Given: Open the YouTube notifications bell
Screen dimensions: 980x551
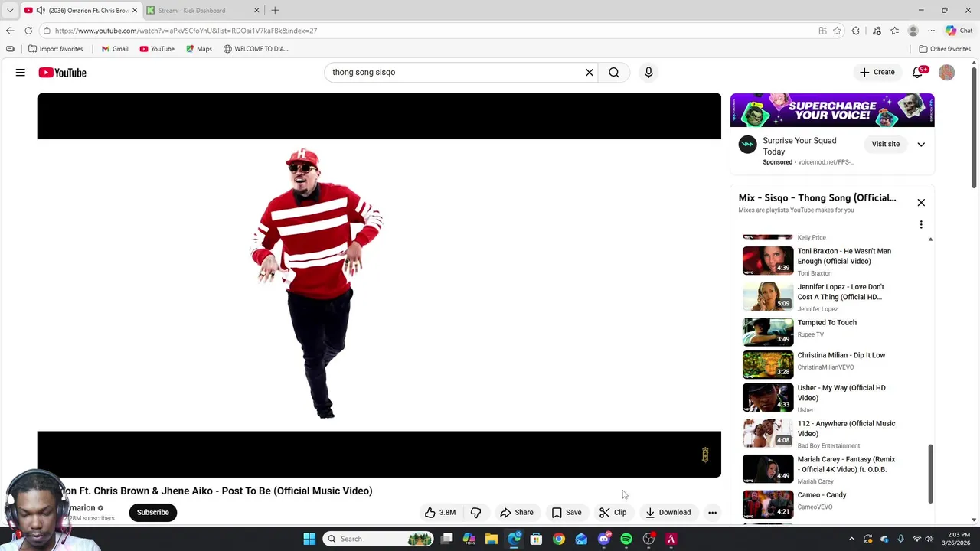Looking at the screenshot, I should click(918, 73).
